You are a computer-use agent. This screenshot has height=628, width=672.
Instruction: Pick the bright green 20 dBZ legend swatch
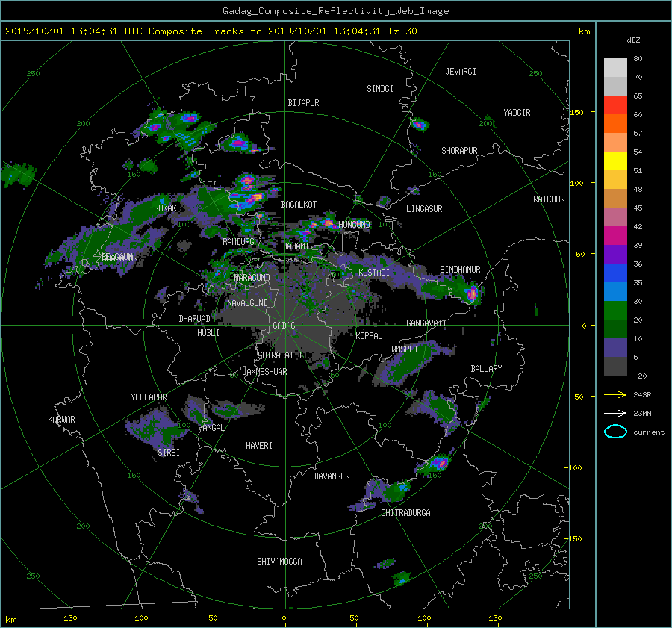pos(615,311)
